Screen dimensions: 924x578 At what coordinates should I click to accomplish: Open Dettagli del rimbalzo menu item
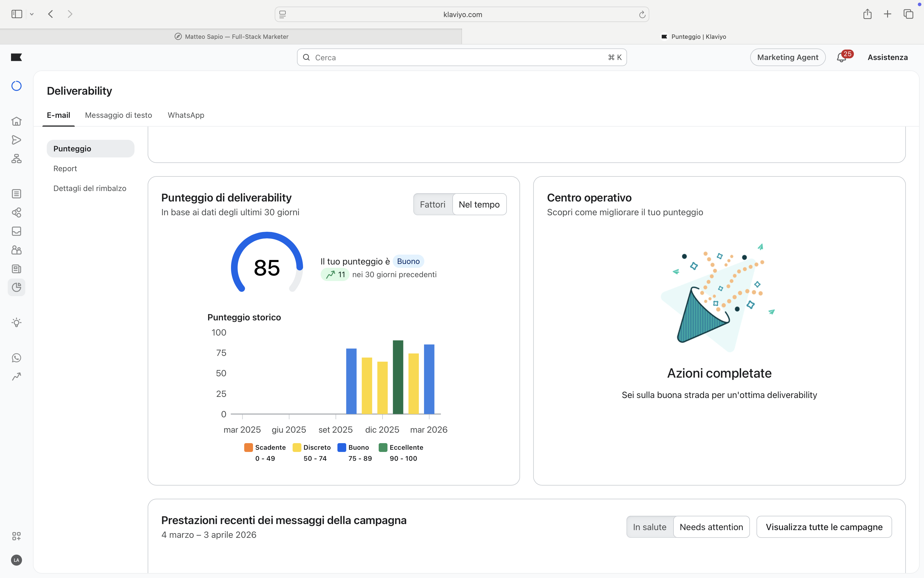coord(90,189)
